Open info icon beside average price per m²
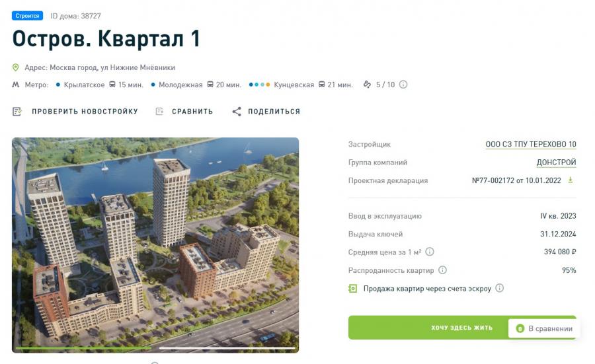 430,252
